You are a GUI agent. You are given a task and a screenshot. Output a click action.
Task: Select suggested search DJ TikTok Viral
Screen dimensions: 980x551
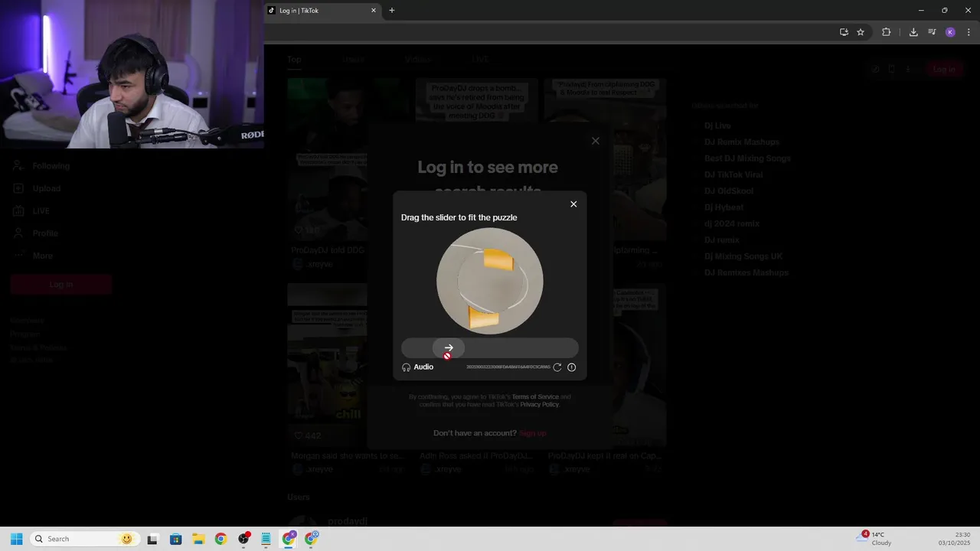pos(733,174)
